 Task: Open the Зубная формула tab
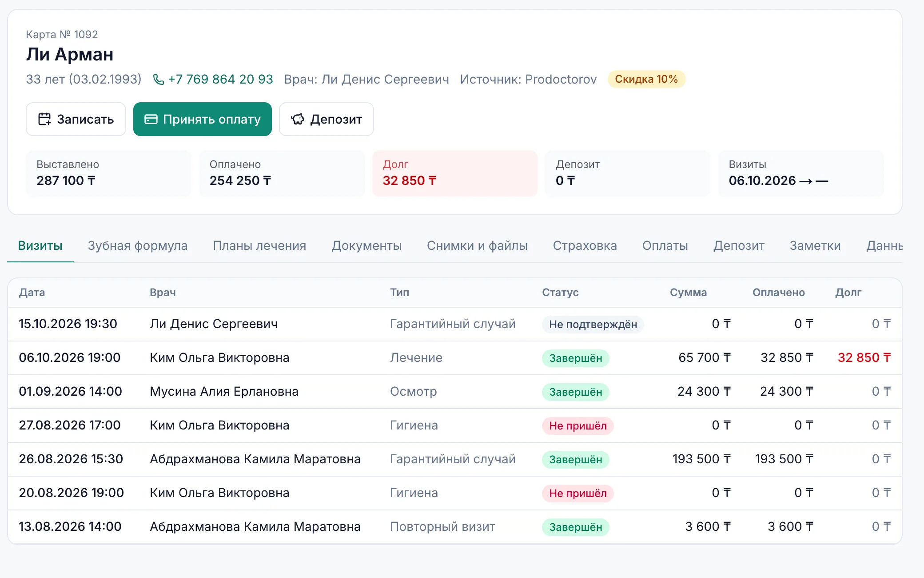(x=138, y=245)
